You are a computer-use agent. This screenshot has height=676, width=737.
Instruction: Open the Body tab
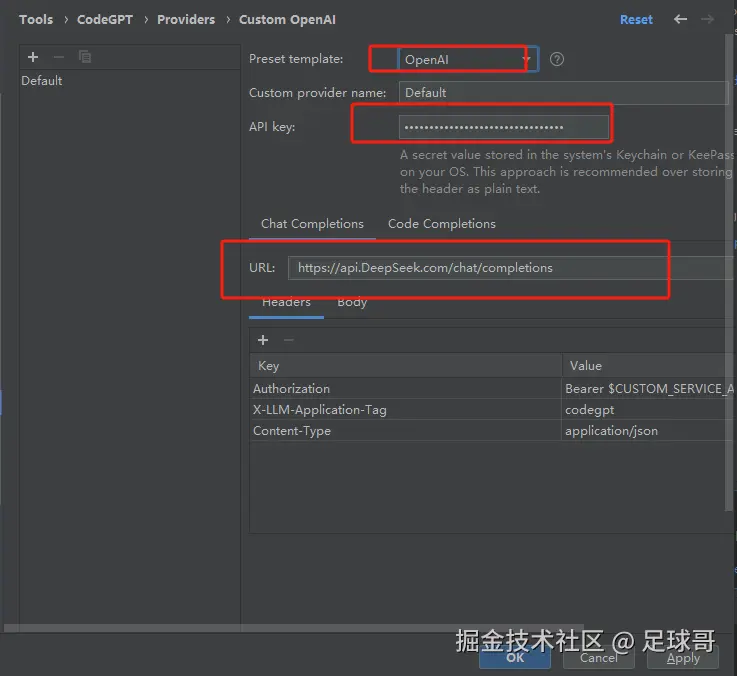click(352, 302)
